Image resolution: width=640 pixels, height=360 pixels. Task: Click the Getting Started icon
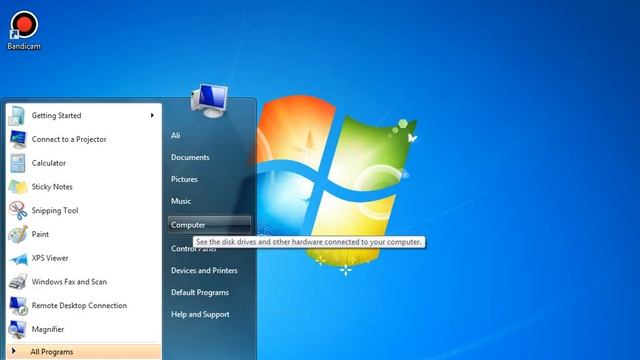click(17, 116)
